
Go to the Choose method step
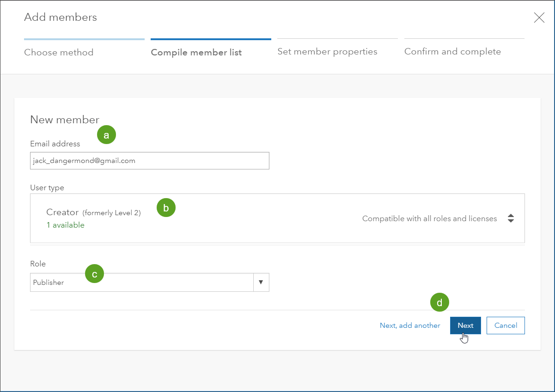(x=59, y=52)
